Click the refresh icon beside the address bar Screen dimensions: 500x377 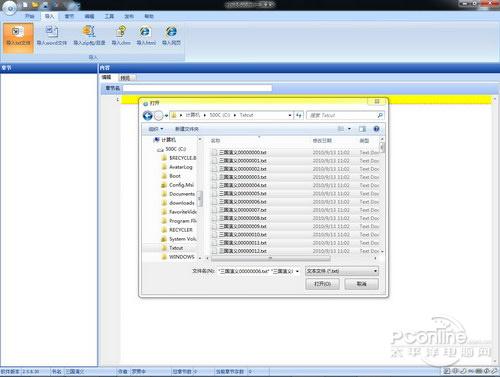299,115
